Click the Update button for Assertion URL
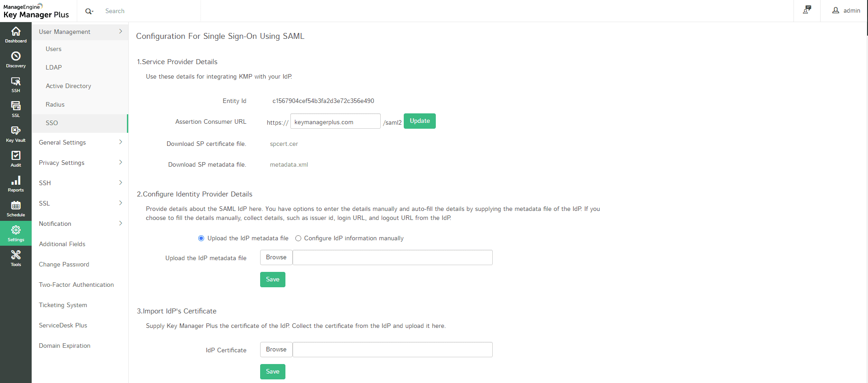Viewport: 868px width, 383px height. point(420,121)
